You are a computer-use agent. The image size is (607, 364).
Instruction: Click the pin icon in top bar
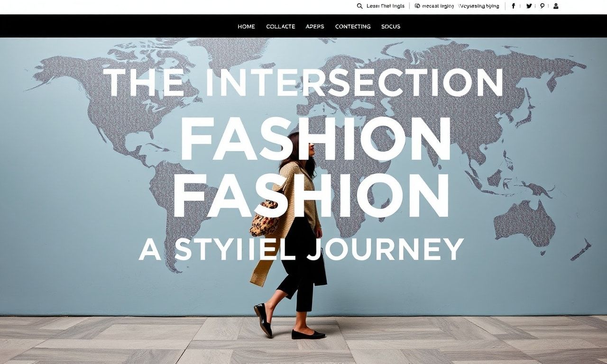pos(542,6)
